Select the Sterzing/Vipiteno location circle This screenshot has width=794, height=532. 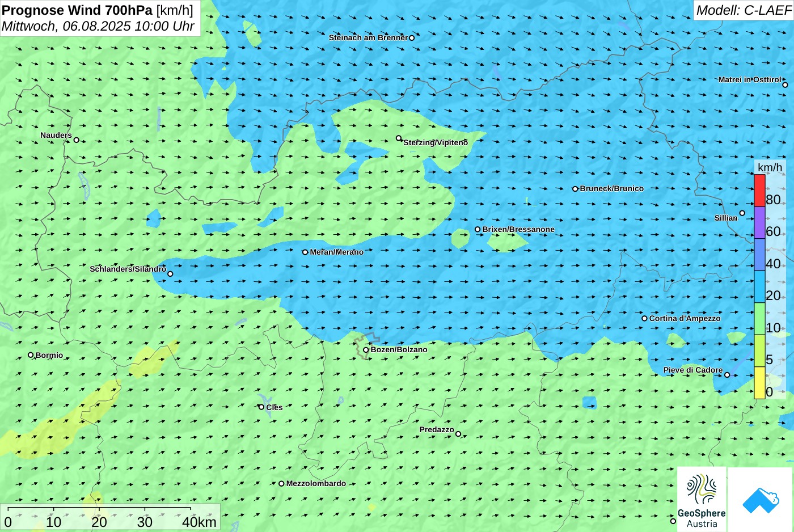click(x=399, y=138)
